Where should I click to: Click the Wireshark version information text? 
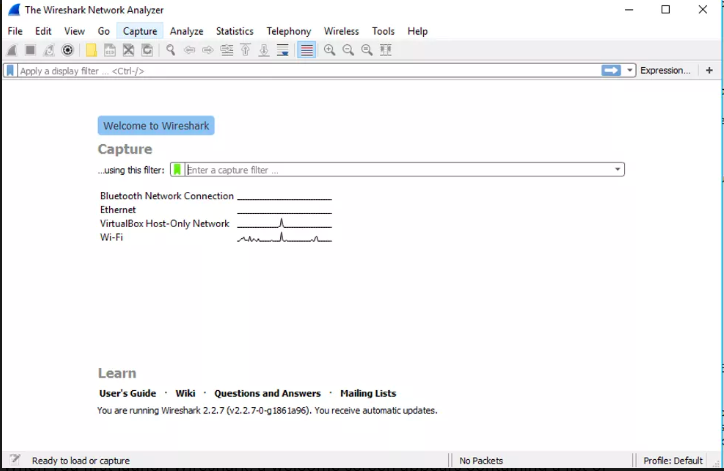click(267, 411)
